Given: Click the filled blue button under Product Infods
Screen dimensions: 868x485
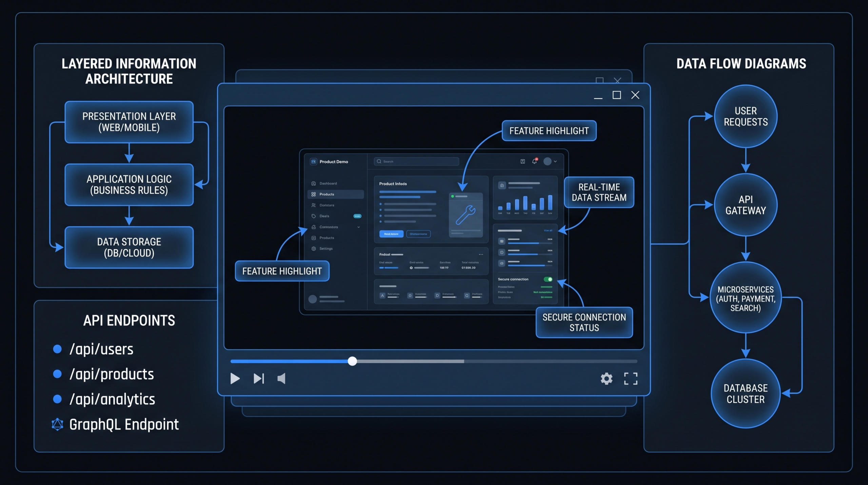Looking at the screenshot, I should [x=391, y=234].
